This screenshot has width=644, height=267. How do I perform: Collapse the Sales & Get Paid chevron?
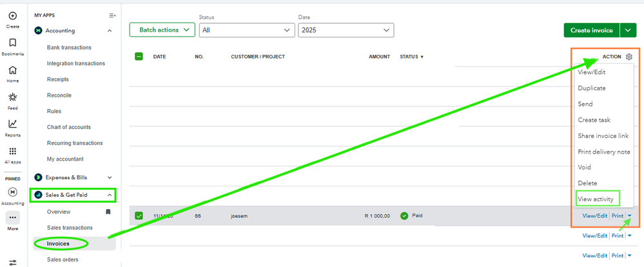(x=110, y=195)
